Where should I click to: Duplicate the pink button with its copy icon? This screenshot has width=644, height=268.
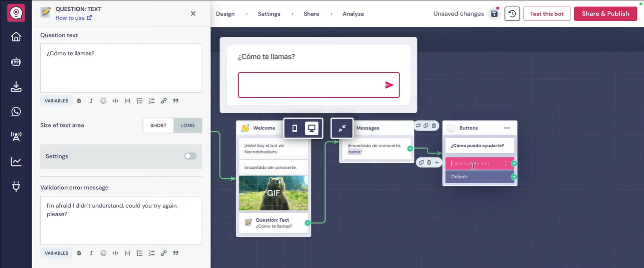coord(421,162)
